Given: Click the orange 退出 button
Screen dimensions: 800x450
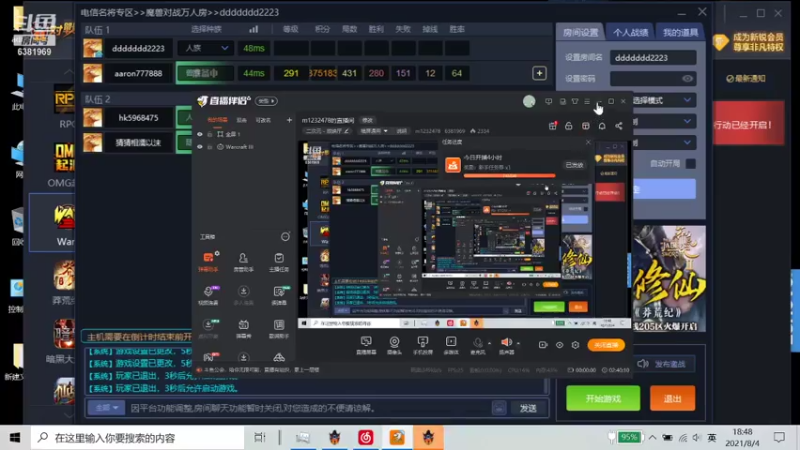Looking at the screenshot, I should pos(672,398).
